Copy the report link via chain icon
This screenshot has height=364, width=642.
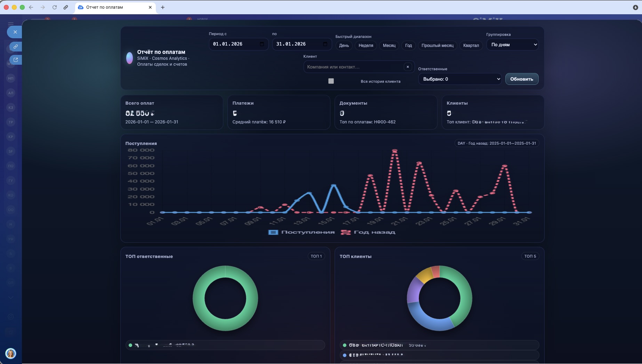tap(16, 47)
